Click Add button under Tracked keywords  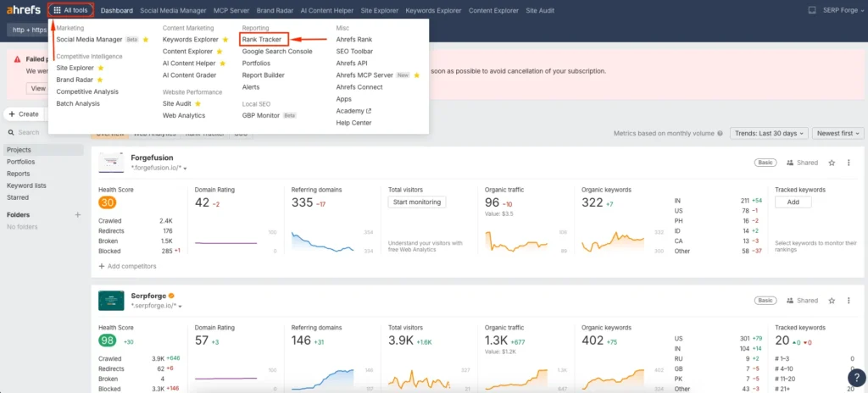[x=793, y=202]
